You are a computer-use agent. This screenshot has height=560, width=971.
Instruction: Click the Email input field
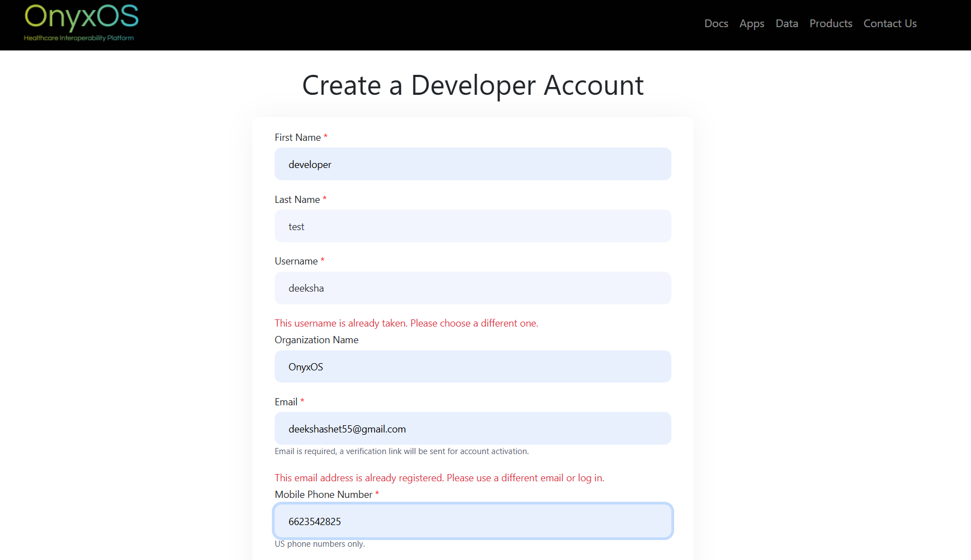pos(473,429)
